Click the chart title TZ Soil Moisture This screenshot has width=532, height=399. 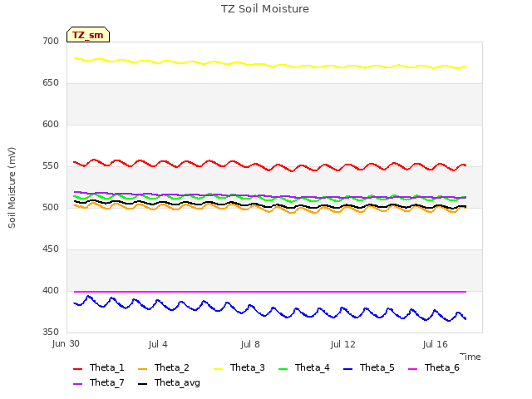point(265,9)
